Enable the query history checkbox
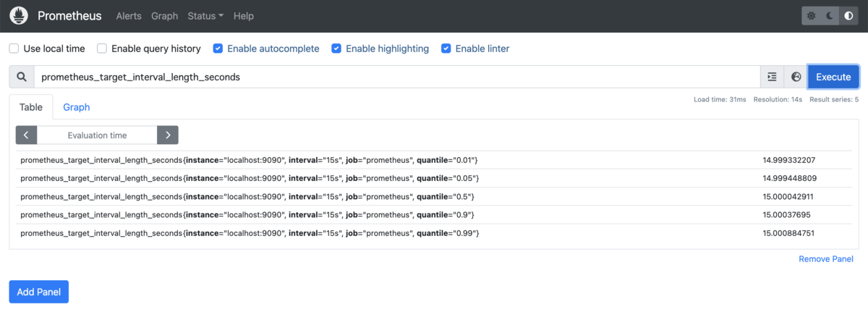Image resolution: width=868 pixels, height=328 pixels. point(102,49)
